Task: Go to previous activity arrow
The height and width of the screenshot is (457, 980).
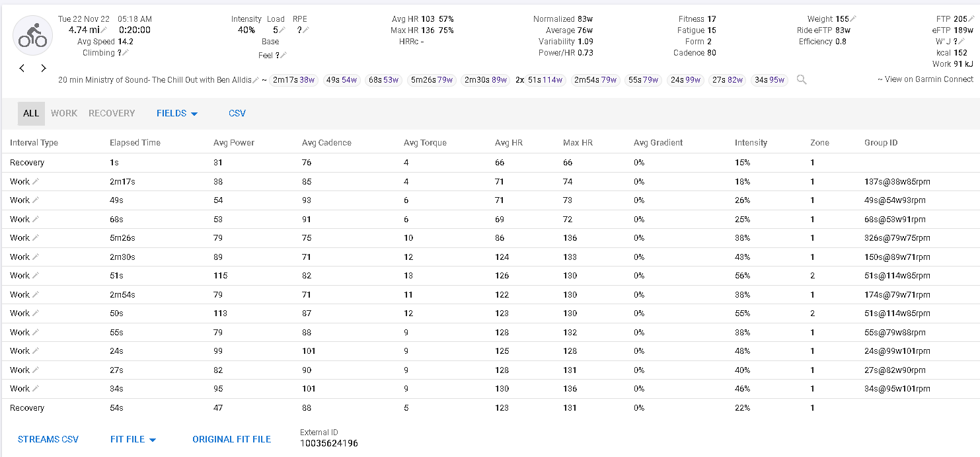Action: [22, 68]
